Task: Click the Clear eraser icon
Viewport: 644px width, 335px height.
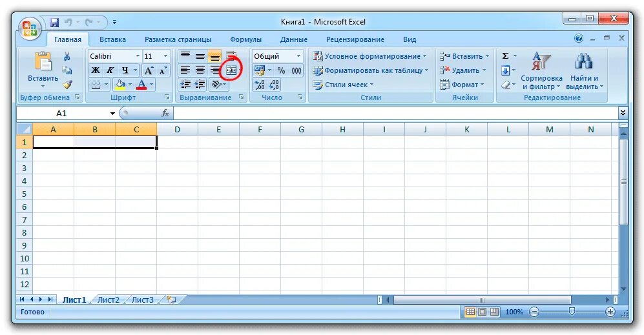Action: coord(506,85)
